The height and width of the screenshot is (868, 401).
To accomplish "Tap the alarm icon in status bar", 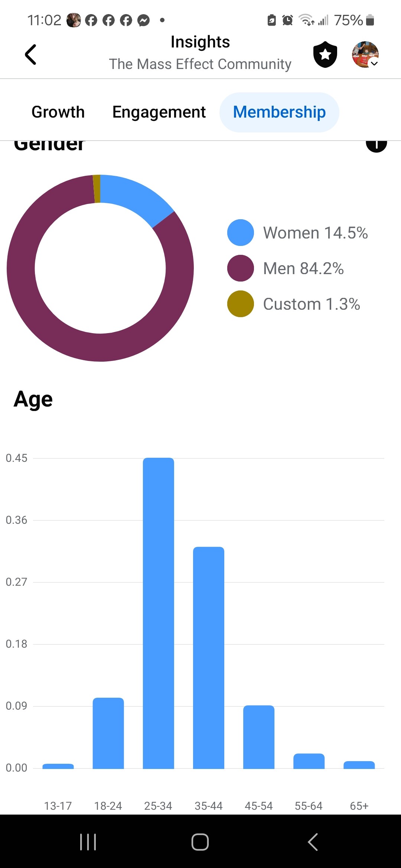I will click(x=287, y=20).
